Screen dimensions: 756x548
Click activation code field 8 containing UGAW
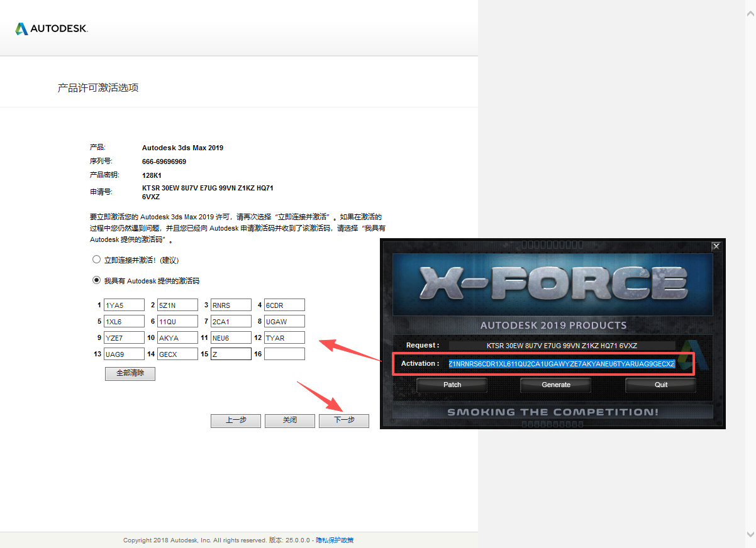285,321
